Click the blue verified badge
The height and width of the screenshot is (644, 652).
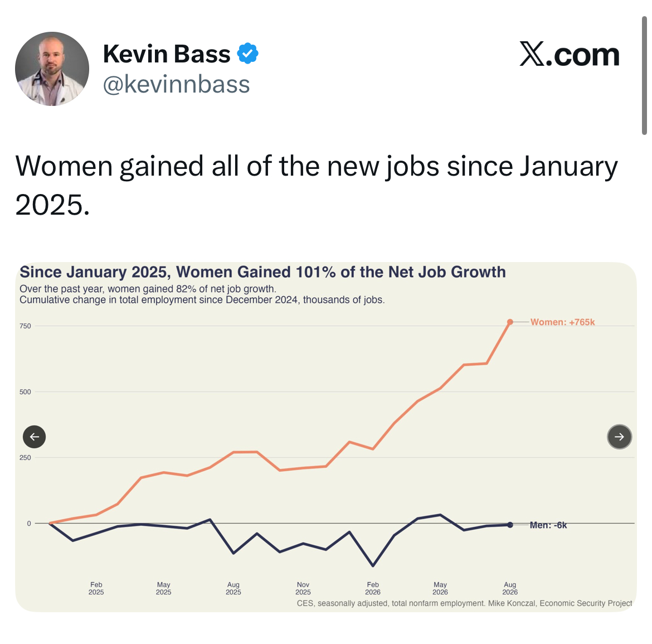(247, 54)
